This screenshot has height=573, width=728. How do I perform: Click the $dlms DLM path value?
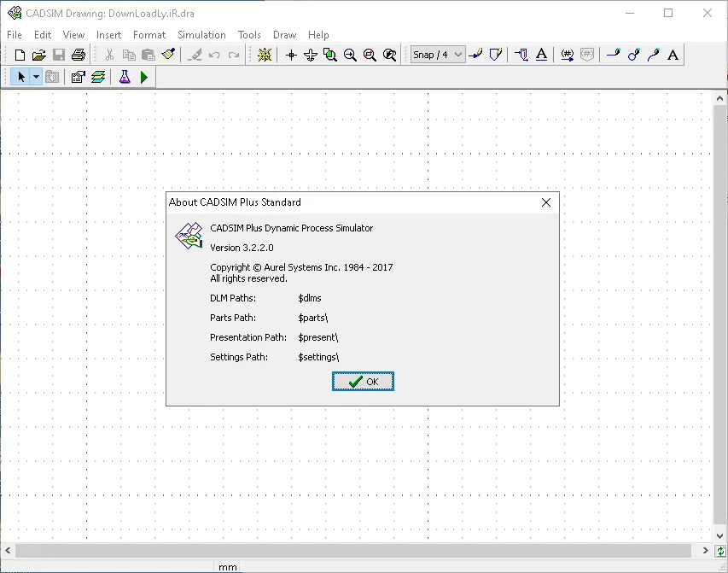tap(310, 298)
